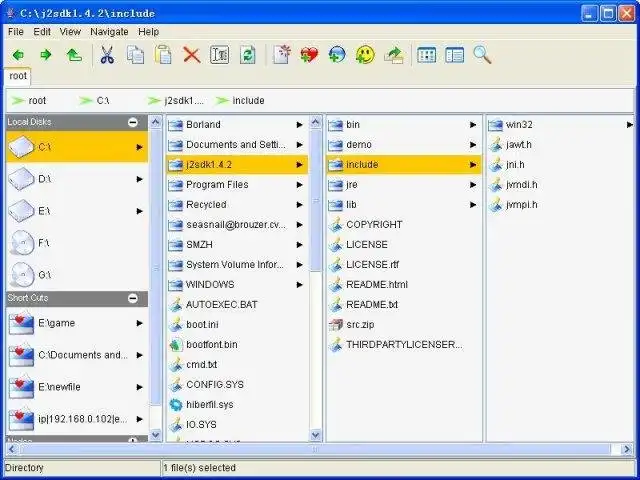Open search with magnifier icon
640x480 pixels.
click(482, 55)
